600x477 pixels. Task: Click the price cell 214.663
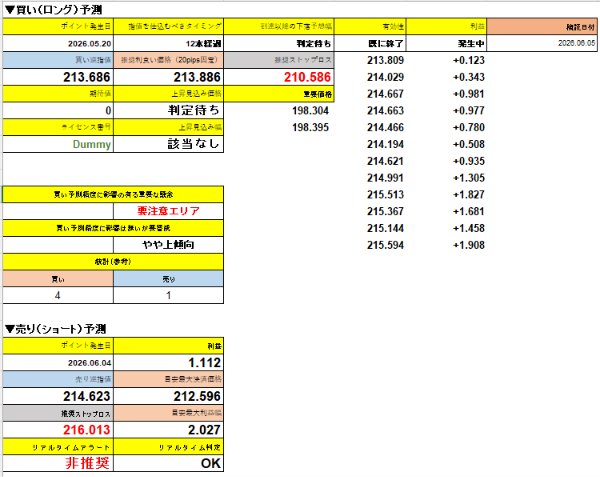click(385, 111)
